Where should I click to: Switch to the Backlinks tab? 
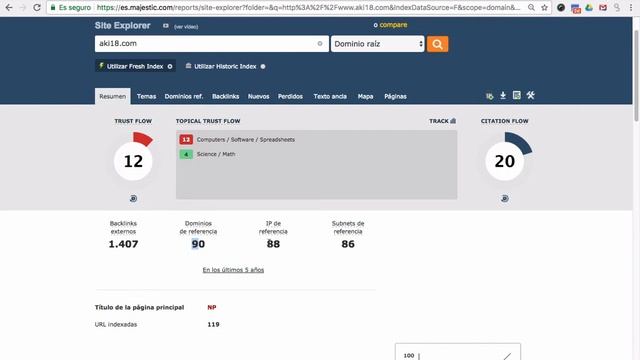coord(225,96)
